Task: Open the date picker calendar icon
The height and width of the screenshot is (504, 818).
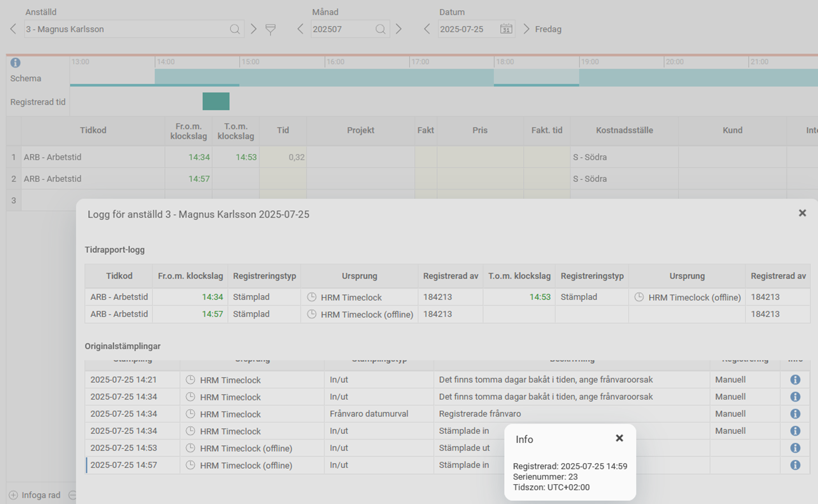Action: (x=506, y=29)
